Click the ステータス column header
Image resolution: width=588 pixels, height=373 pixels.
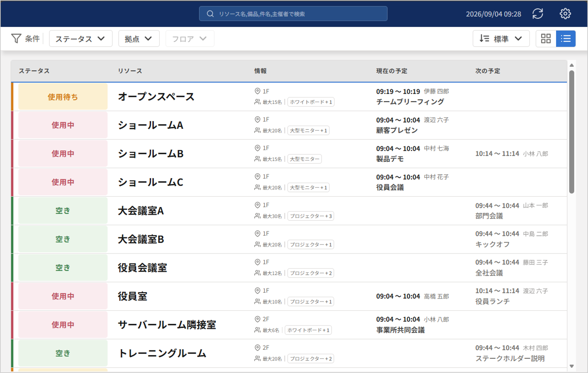[34, 71]
